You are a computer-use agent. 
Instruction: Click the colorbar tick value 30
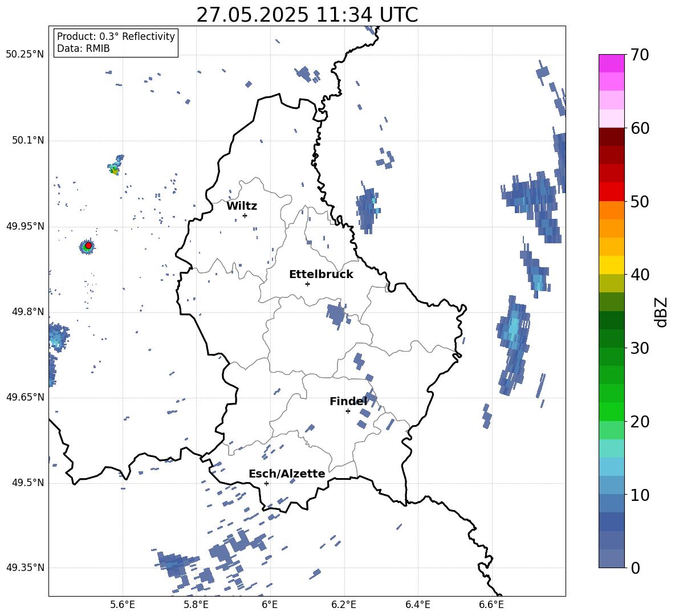coord(640,348)
